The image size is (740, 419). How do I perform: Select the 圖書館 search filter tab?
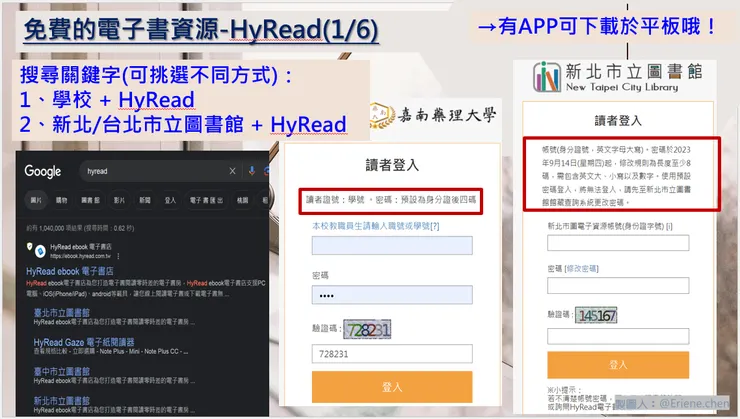click(90, 200)
